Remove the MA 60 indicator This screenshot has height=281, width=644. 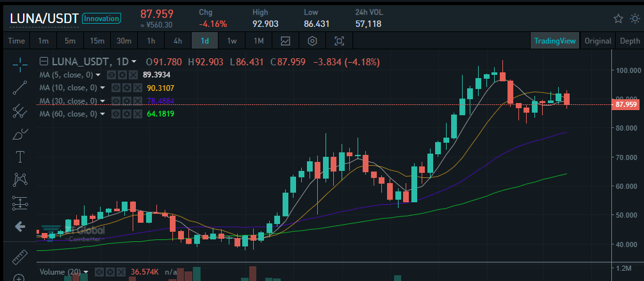(x=138, y=114)
